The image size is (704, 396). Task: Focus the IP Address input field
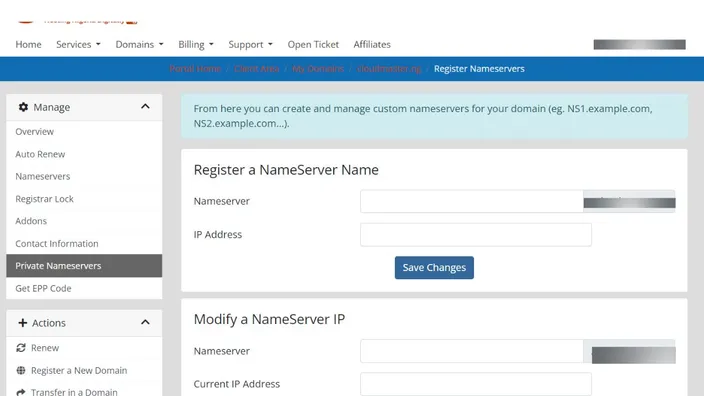(475, 234)
